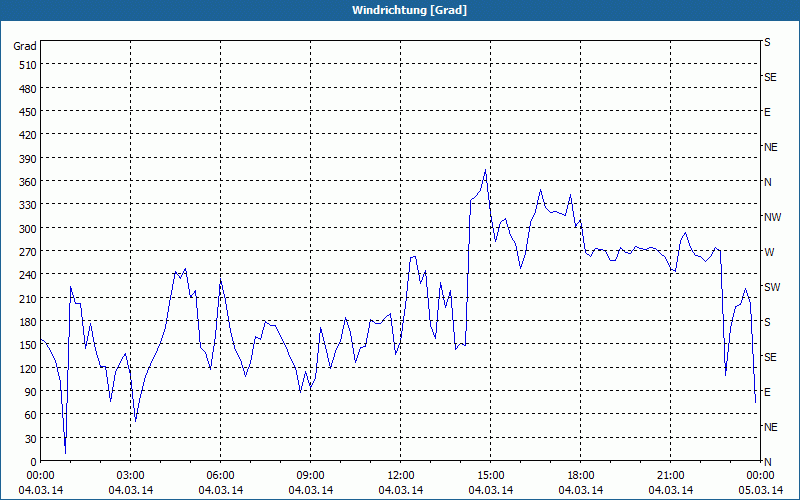Click the W compass label

(769, 252)
